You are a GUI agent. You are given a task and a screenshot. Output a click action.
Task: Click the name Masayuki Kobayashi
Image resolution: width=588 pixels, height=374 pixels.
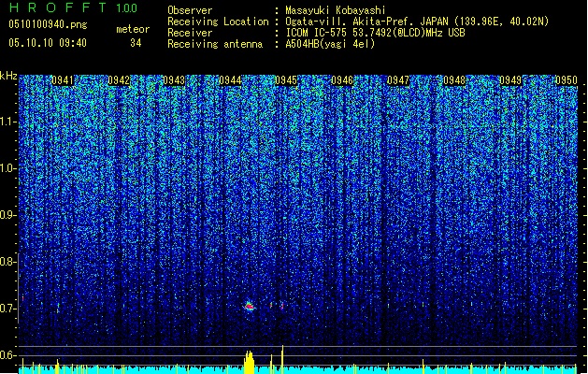[x=336, y=10]
